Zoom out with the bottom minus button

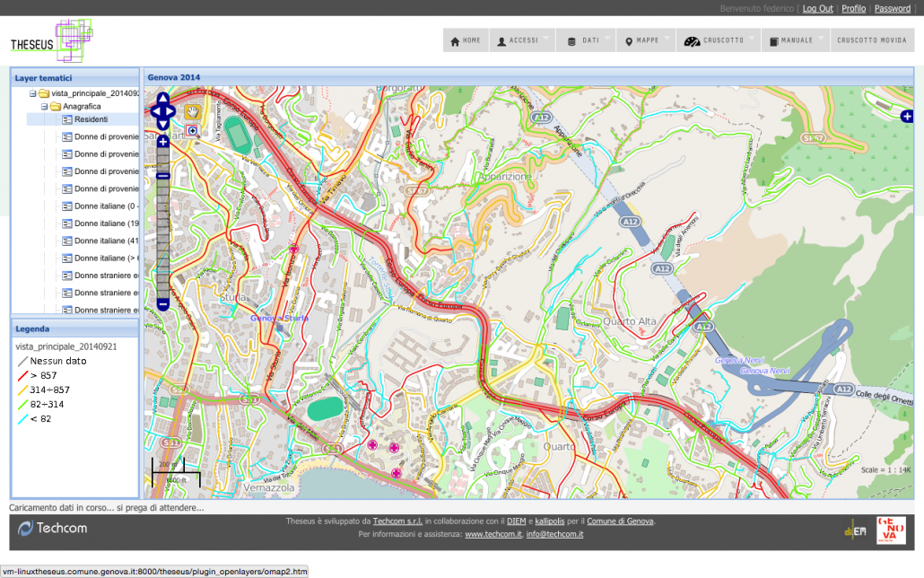(x=163, y=305)
